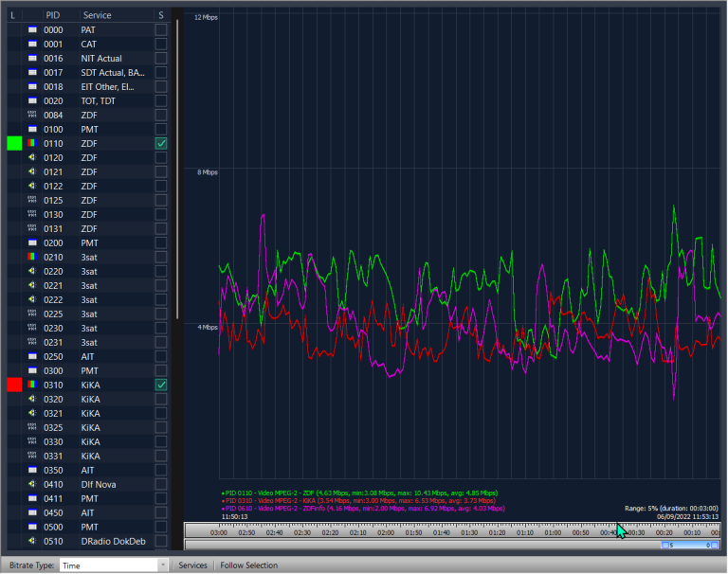Select the 0200 PMT row
728x574 pixels.
click(88, 242)
